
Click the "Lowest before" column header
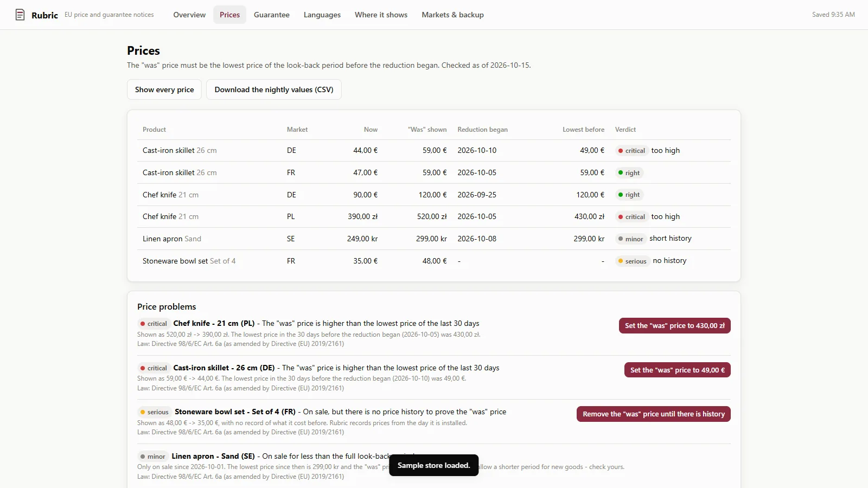583,130
